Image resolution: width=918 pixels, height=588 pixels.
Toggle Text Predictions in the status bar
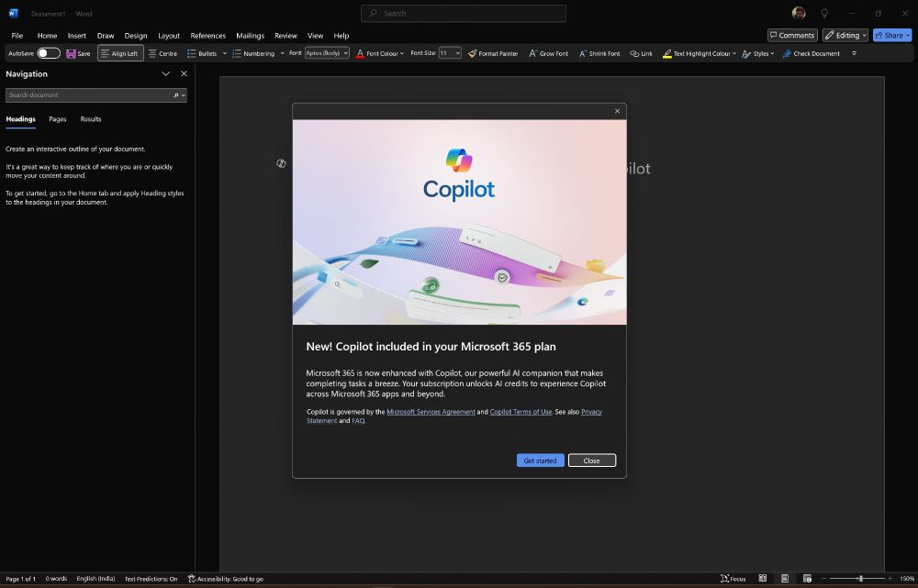tap(151, 579)
